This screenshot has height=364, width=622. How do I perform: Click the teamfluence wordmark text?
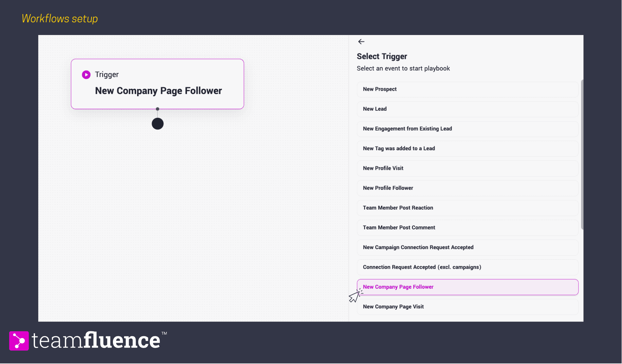[96, 341]
